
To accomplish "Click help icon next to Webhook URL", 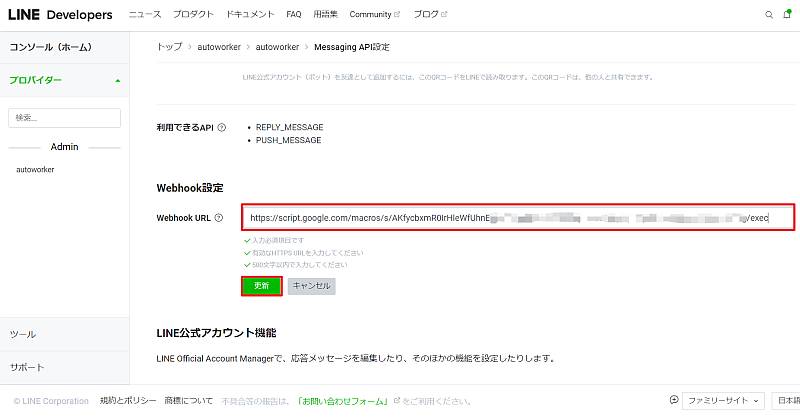I will coord(218,218).
